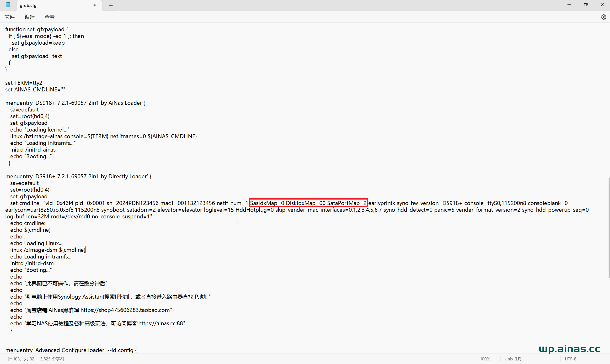The width and height of the screenshot is (610, 364).
Task: Click the line 'echo "Loading kernel..."'
Action: 40,130
